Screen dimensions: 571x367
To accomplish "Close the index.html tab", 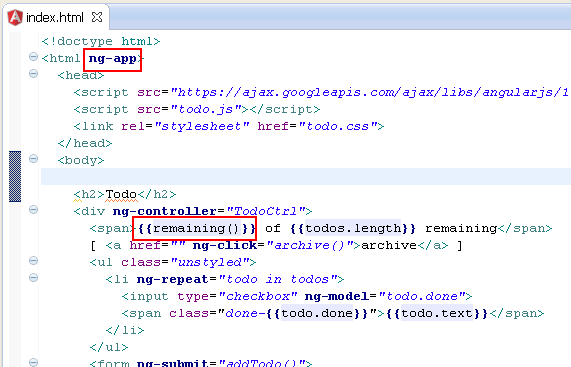I will [x=97, y=17].
